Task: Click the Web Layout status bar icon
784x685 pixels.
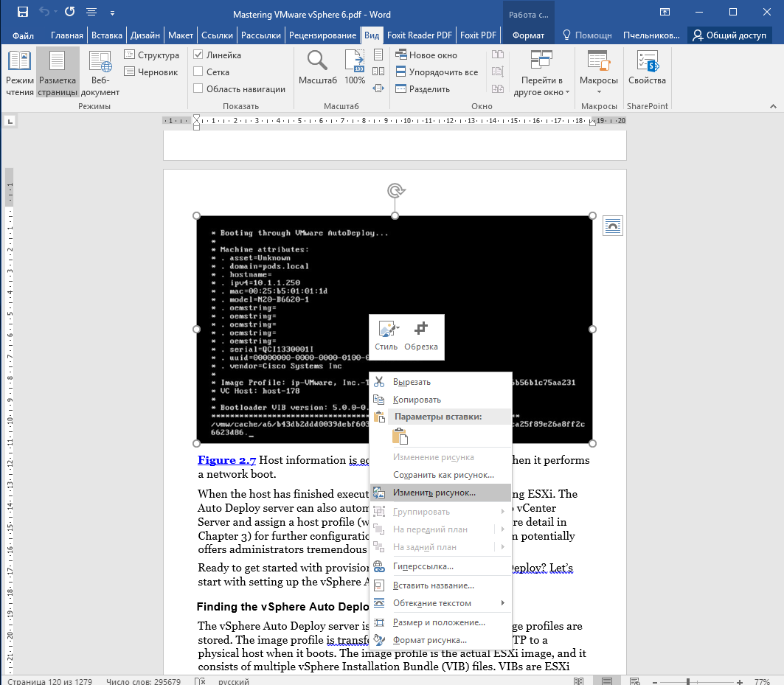Action: click(x=635, y=681)
